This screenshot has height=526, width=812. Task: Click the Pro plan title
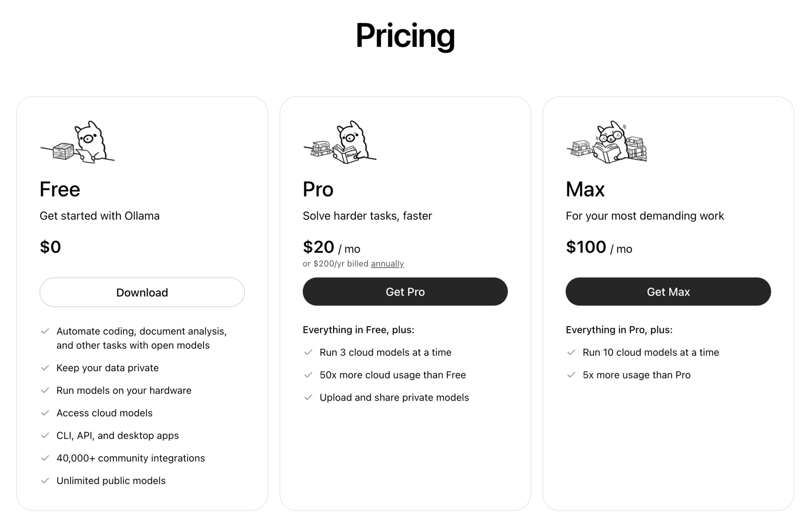click(x=318, y=189)
